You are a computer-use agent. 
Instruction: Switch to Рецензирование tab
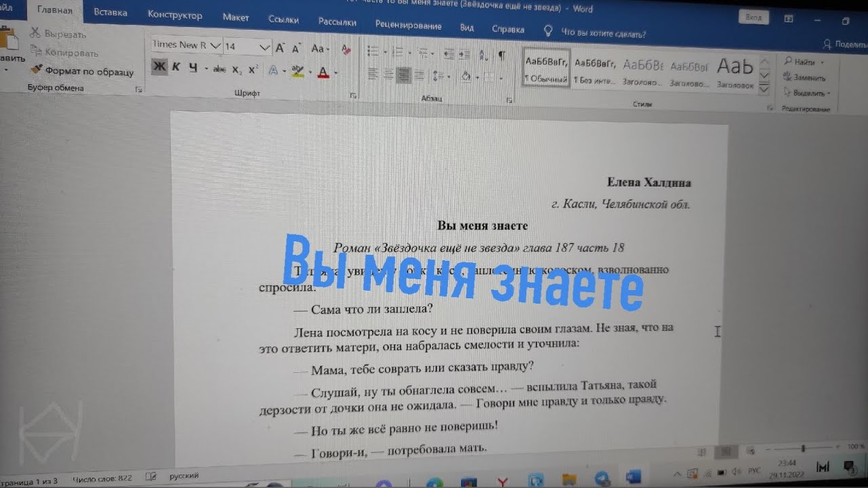(x=408, y=26)
